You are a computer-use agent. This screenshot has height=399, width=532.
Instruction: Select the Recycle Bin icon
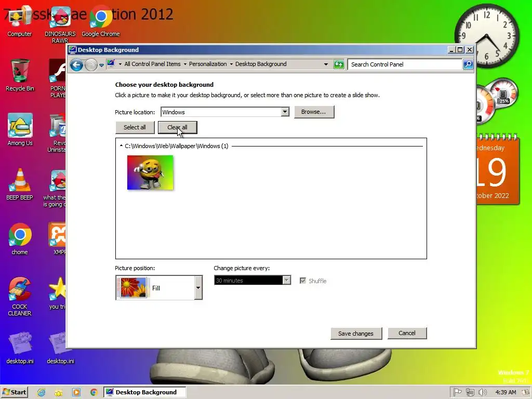pyautogui.click(x=20, y=75)
